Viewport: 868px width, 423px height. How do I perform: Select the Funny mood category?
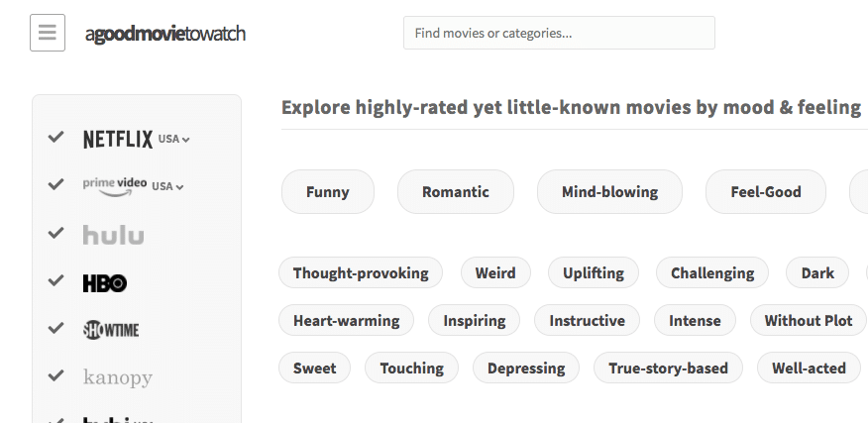(328, 192)
